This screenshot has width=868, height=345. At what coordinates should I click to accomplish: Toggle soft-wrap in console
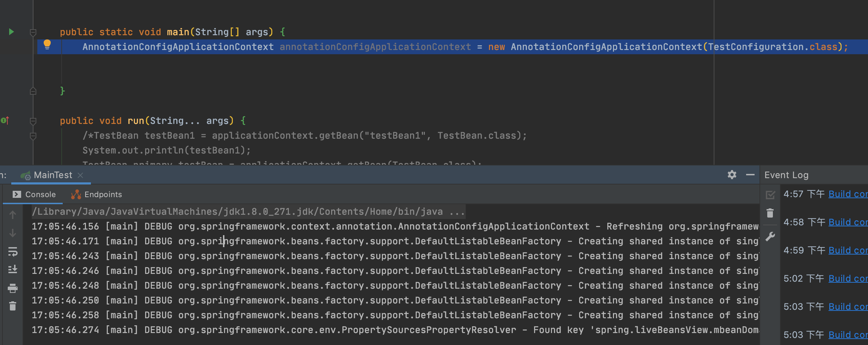click(x=13, y=252)
